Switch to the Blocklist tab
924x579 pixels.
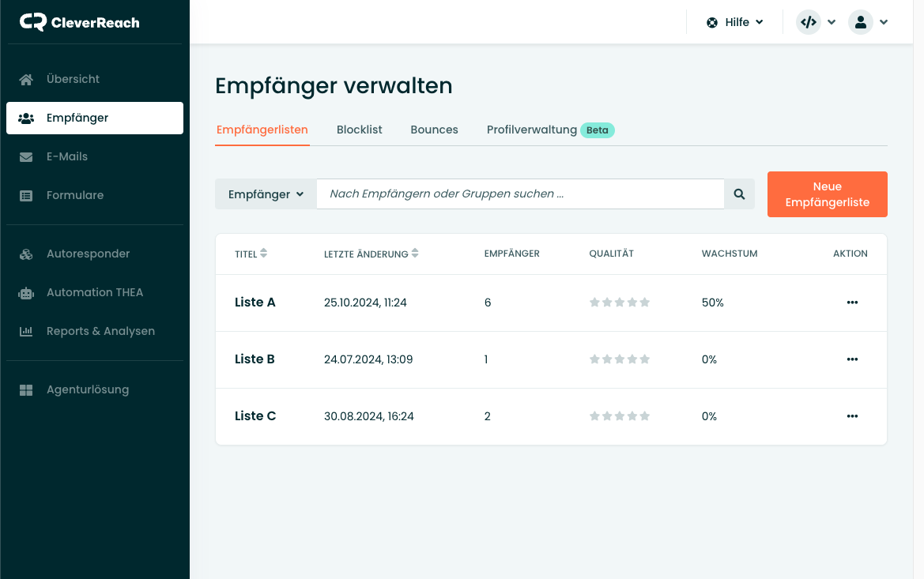point(359,130)
